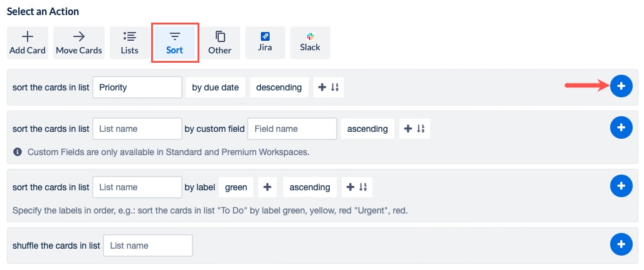Add the sort by custom field action
The image size is (644, 270).
[x=621, y=128]
